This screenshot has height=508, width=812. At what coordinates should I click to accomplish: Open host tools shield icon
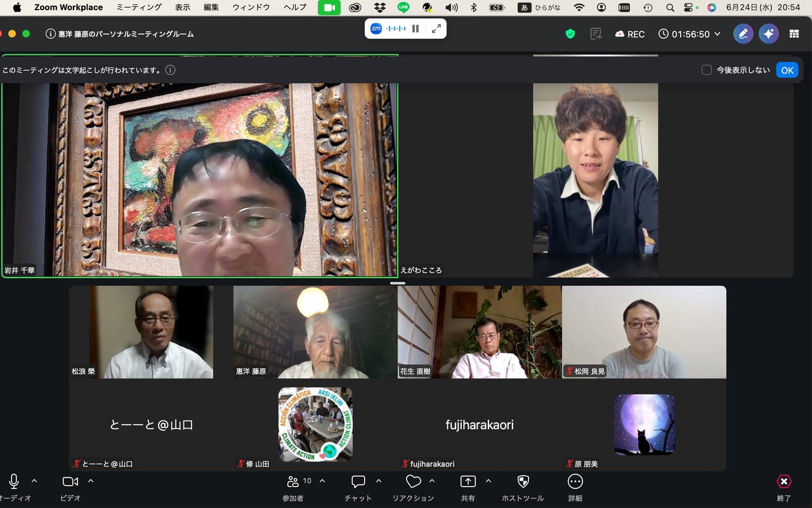click(x=523, y=481)
